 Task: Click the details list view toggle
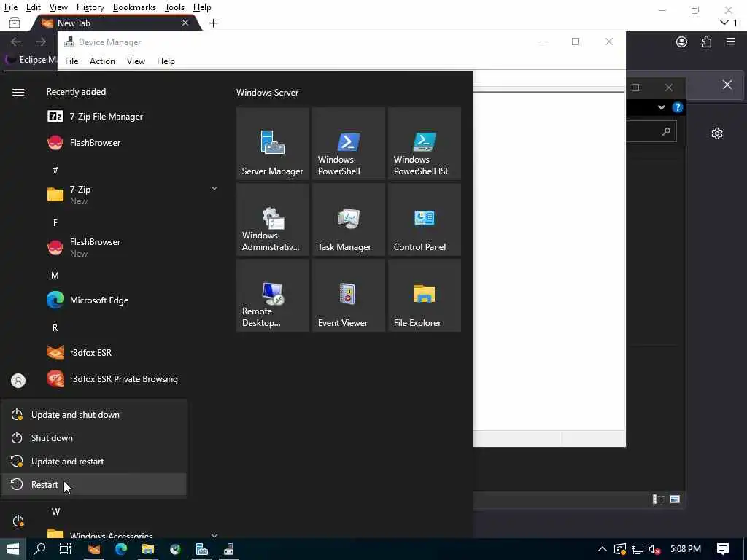(x=659, y=499)
